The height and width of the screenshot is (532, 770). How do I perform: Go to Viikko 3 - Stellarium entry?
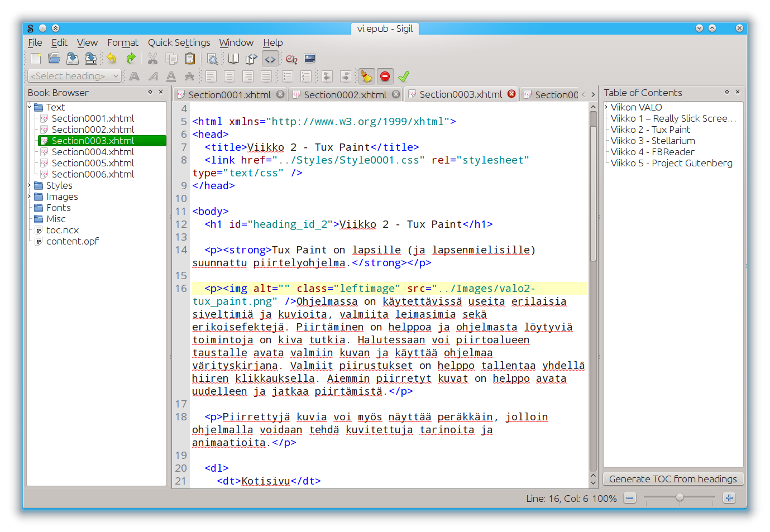pyautogui.click(x=652, y=141)
